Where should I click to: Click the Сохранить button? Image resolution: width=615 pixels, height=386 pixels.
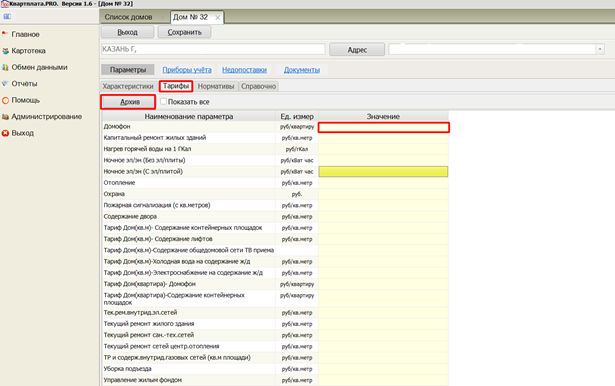click(184, 32)
